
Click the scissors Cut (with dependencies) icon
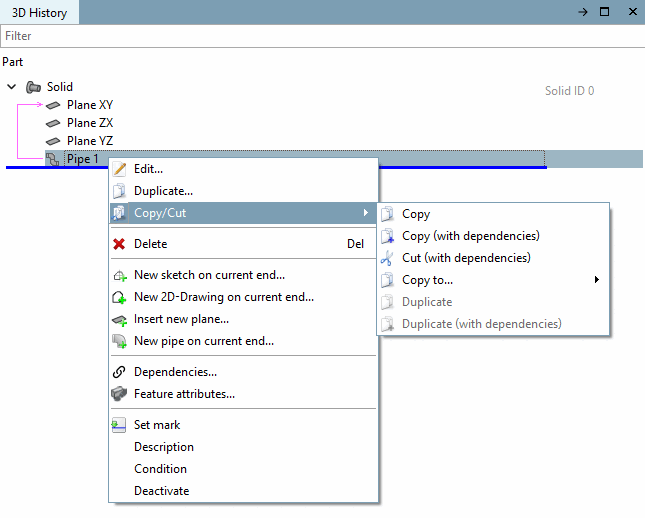pyautogui.click(x=387, y=258)
